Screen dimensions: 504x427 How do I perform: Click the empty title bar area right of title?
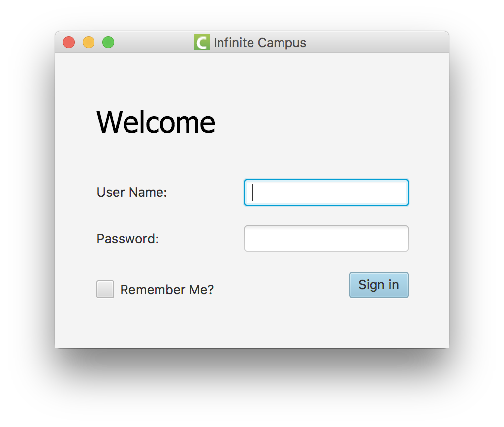376,42
